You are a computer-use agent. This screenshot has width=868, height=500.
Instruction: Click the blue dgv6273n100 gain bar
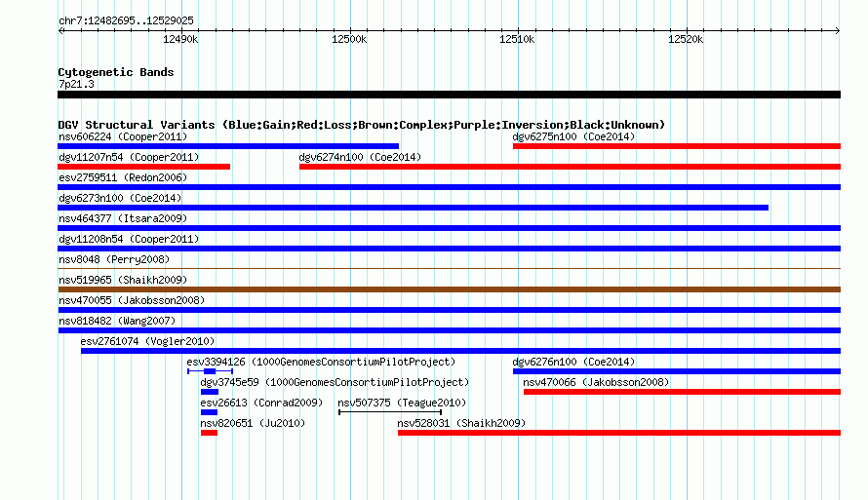coord(413,208)
